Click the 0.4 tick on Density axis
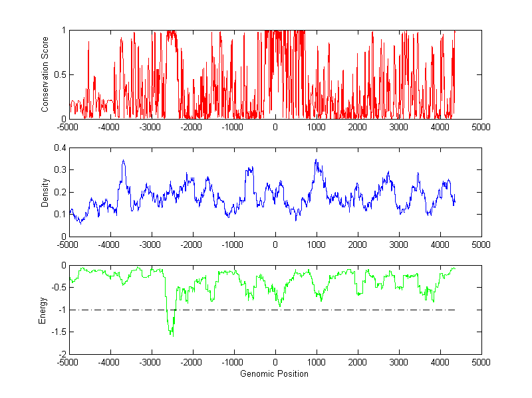Viewport: 532px width, 398px height. (60, 148)
